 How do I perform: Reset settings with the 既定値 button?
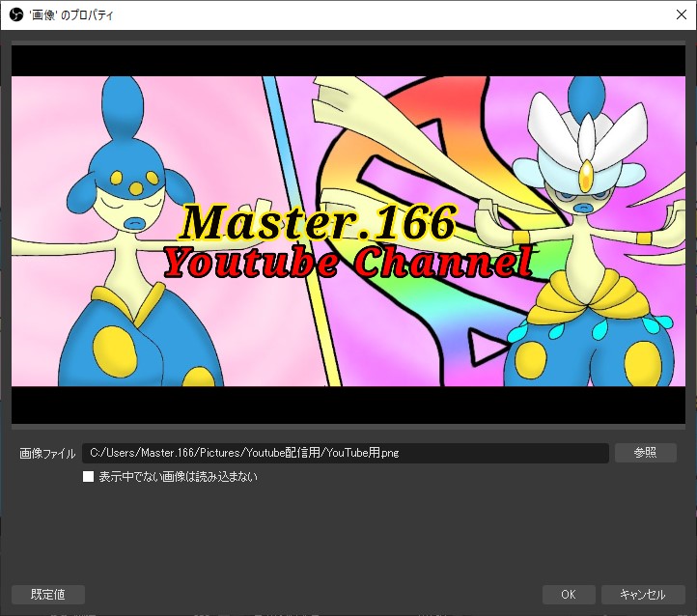click(x=48, y=594)
